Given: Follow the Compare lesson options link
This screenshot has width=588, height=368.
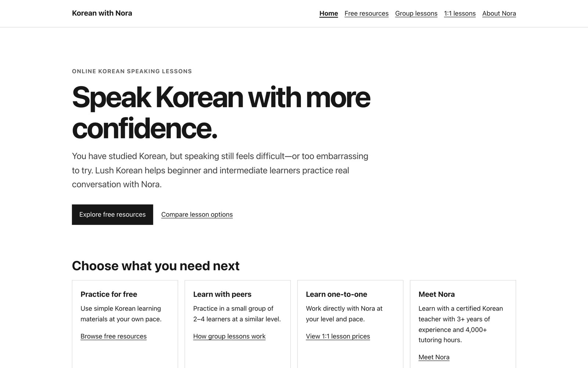Looking at the screenshot, I should pyautogui.click(x=197, y=215).
